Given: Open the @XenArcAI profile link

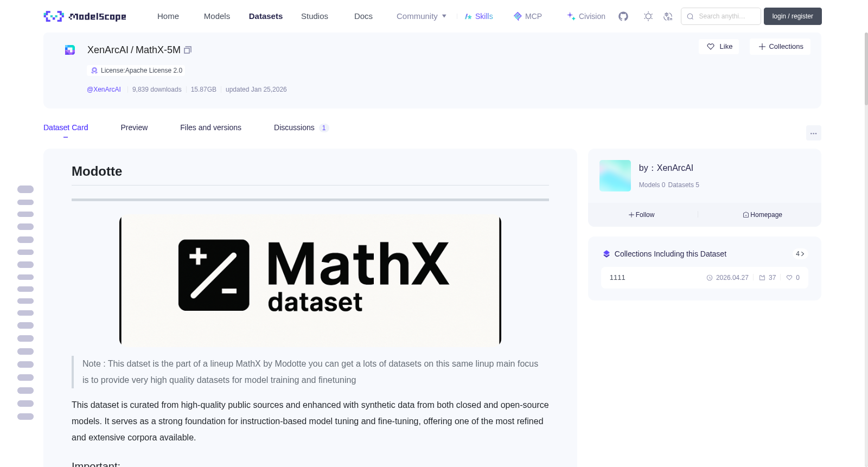Looking at the screenshot, I should [104, 89].
